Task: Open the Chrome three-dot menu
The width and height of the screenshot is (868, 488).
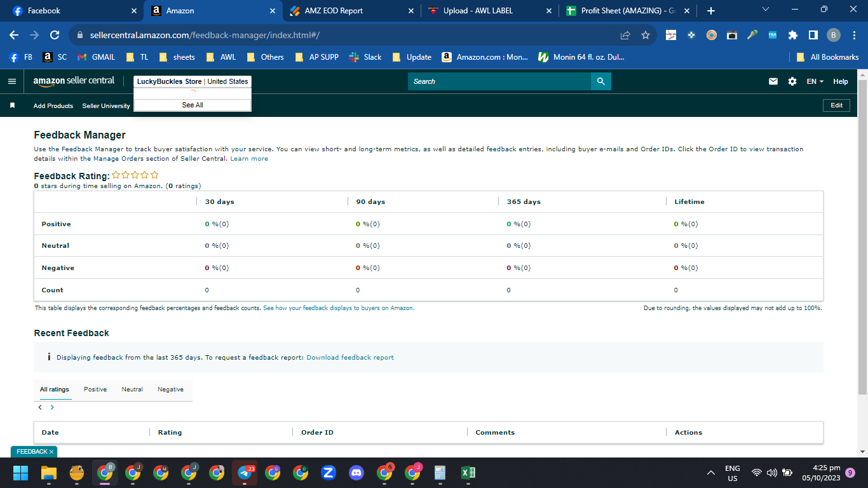Action: click(x=854, y=35)
